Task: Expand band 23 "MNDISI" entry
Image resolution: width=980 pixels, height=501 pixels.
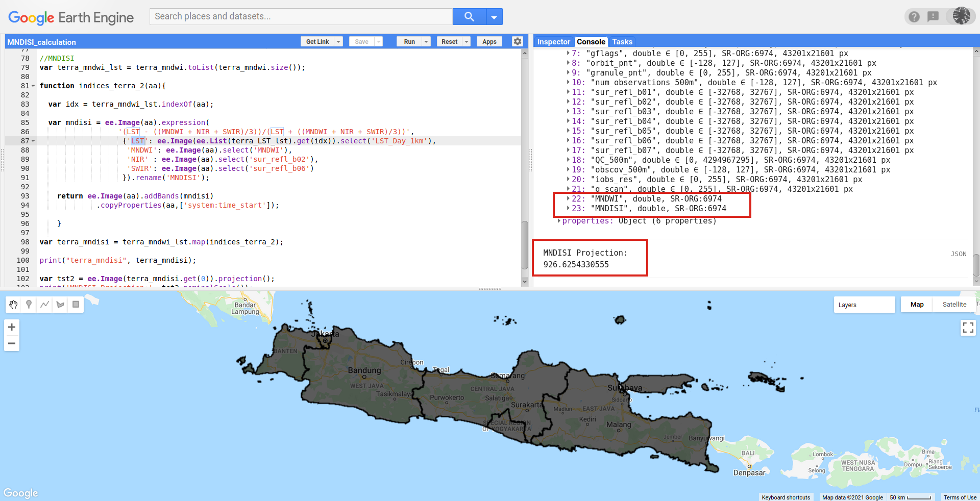Action: pos(569,208)
